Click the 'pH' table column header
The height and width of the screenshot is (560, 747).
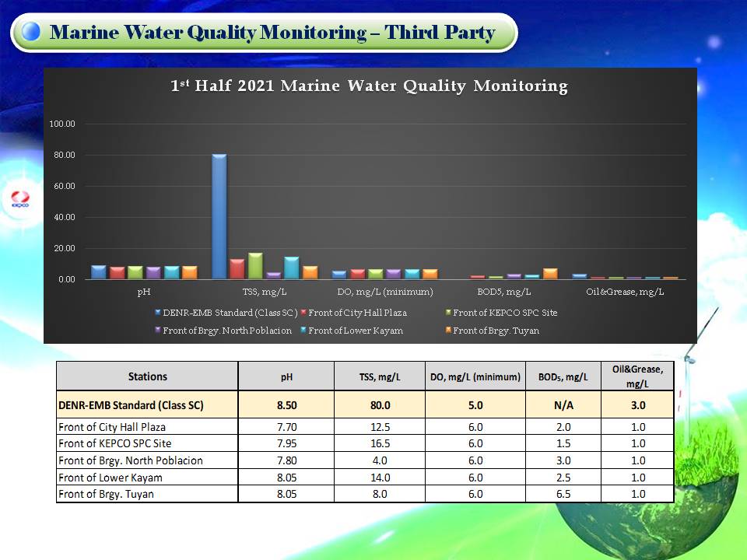(x=286, y=377)
